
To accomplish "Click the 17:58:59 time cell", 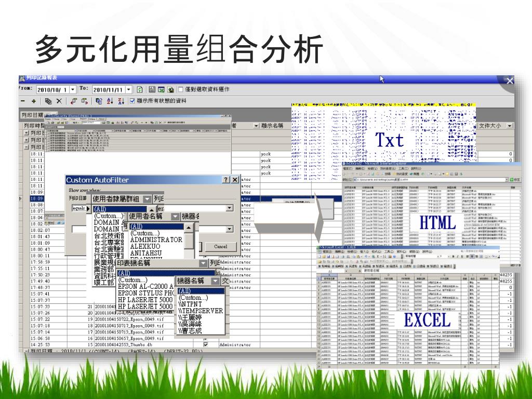I will (40, 262).
